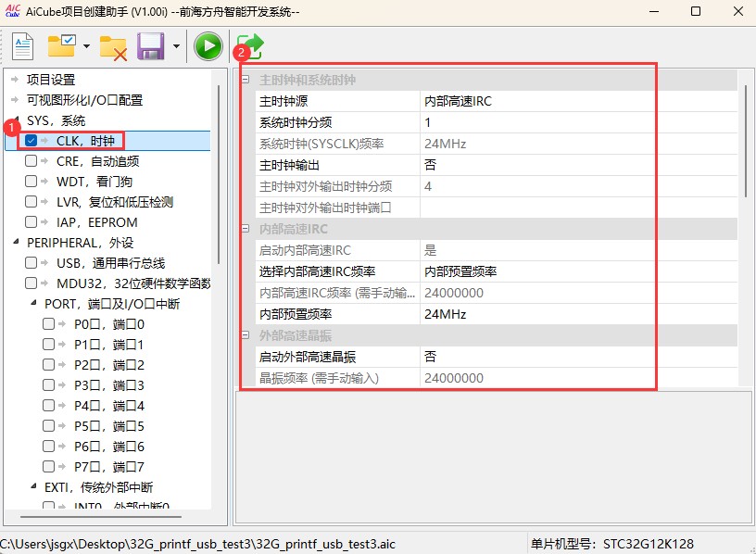Enable the USB, 通用串行总线 checkbox
Image resolution: width=756 pixels, height=554 pixels.
click(x=31, y=262)
